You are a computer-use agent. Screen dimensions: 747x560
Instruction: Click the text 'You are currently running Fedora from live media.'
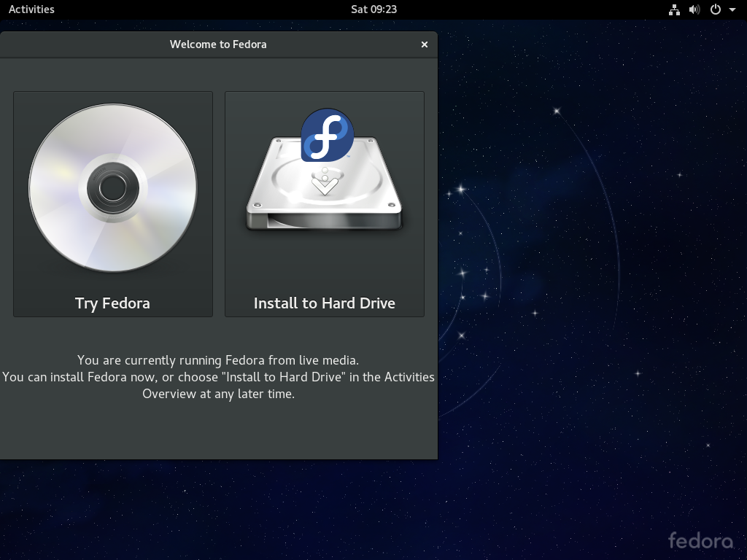(218, 360)
